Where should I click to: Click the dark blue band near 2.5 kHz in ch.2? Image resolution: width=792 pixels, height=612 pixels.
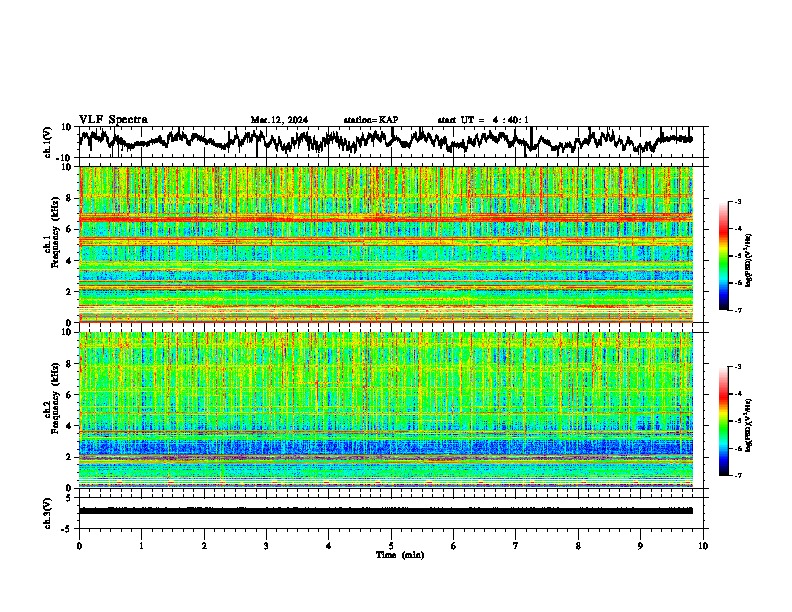pos(386,448)
